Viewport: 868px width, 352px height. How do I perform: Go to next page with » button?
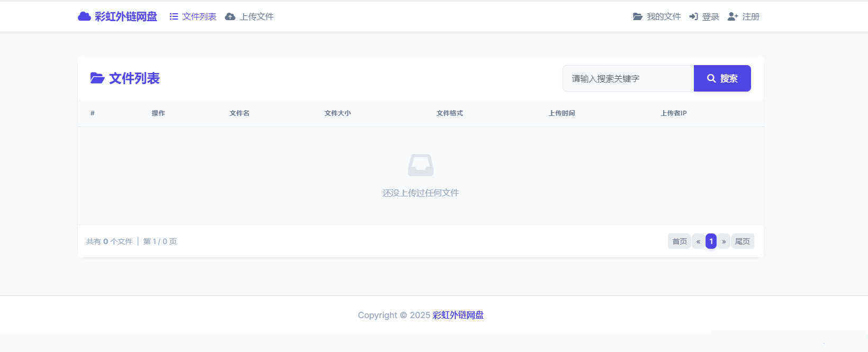click(x=724, y=241)
